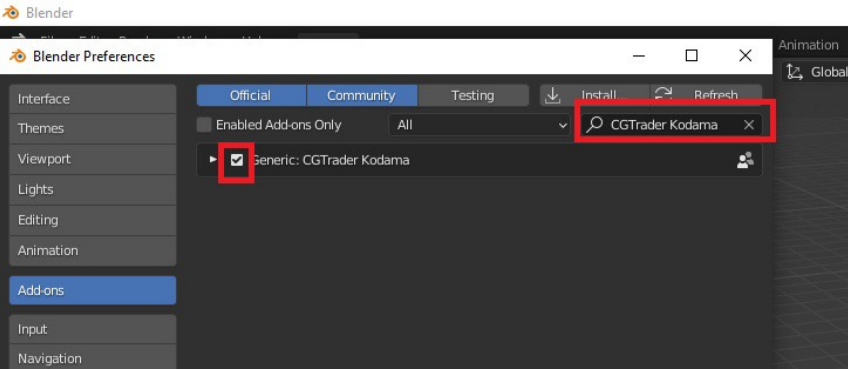The height and width of the screenshot is (369, 848).
Task: Open the Editing preferences section
Action: coord(92,220)
